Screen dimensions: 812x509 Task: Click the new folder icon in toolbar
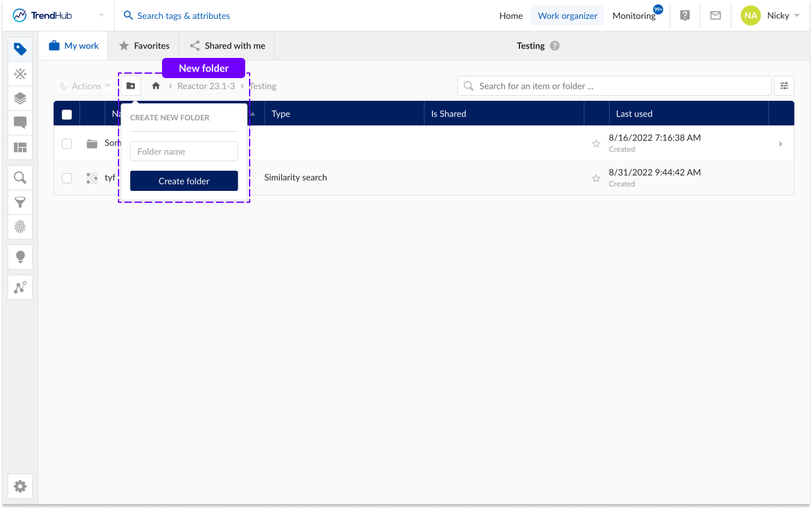(x=130, y=86)
